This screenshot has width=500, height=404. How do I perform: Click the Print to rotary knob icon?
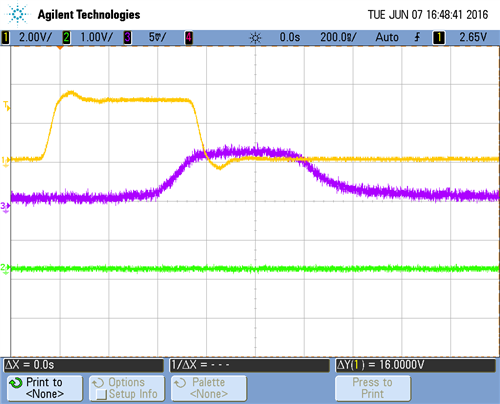16,383
